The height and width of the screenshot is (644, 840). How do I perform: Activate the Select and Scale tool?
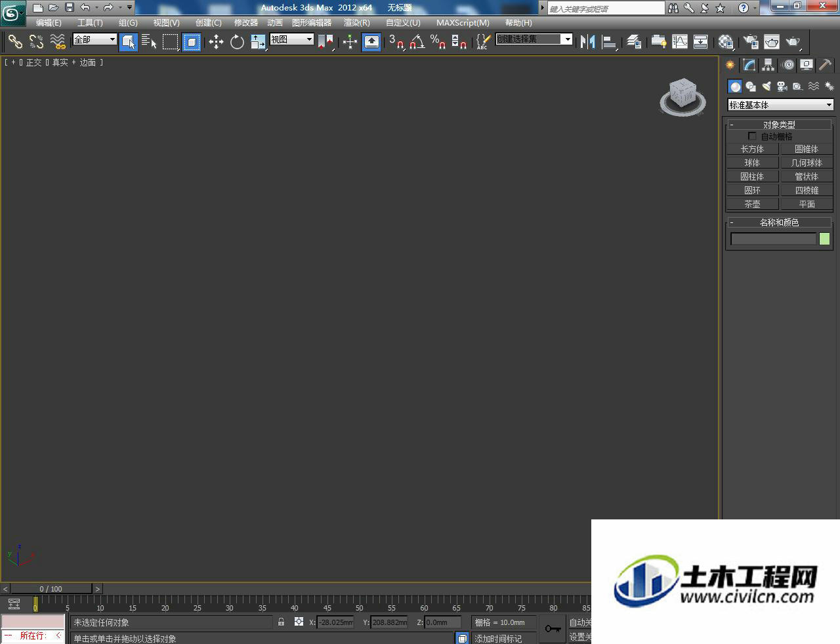pos(259,42)
